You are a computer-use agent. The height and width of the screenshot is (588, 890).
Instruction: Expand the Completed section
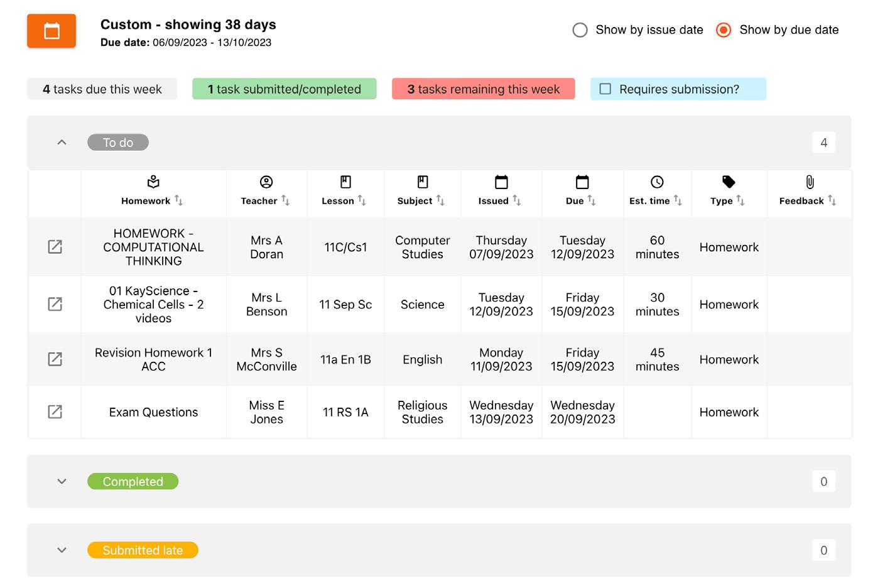[x=62, y=481]
